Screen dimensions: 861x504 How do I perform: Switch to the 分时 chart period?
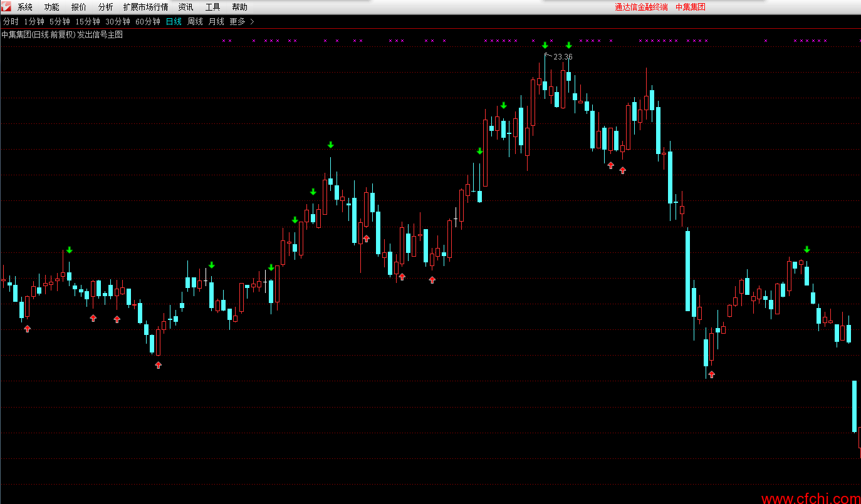[x=11, y=22]
